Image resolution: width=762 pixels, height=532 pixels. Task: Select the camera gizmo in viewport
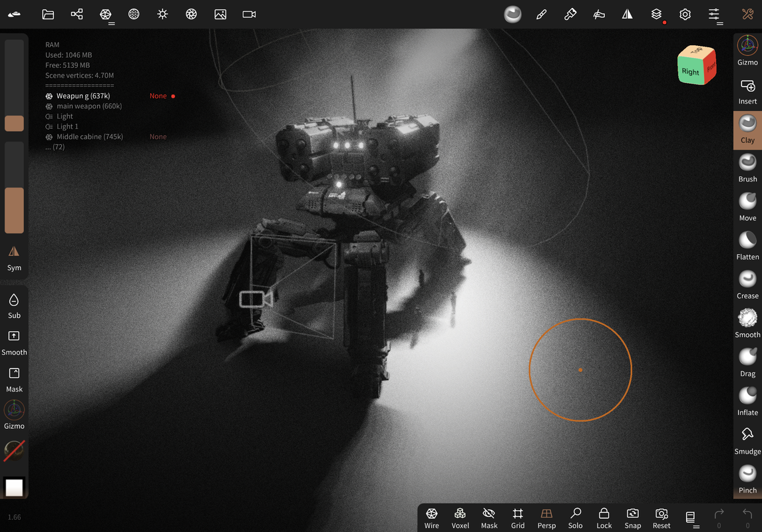256,299
